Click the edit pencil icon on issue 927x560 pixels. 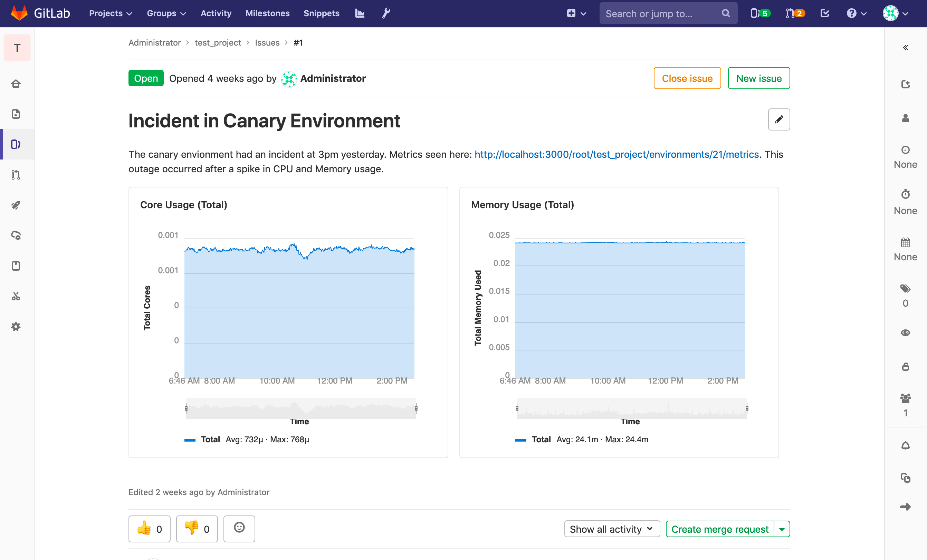click(779, 119)
